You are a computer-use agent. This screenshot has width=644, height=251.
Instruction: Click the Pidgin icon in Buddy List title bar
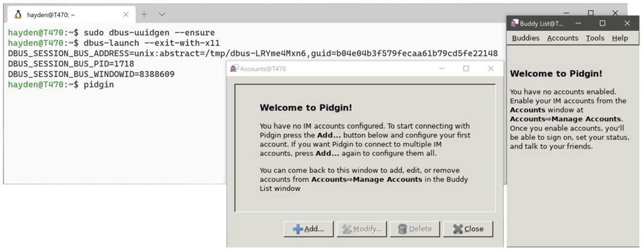tap(514, 23)
